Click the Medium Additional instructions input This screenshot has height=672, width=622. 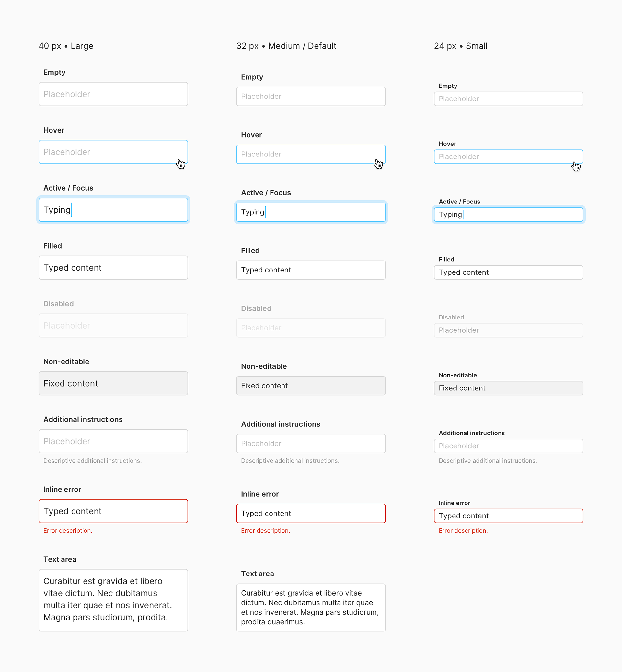[x=311, y=444]
